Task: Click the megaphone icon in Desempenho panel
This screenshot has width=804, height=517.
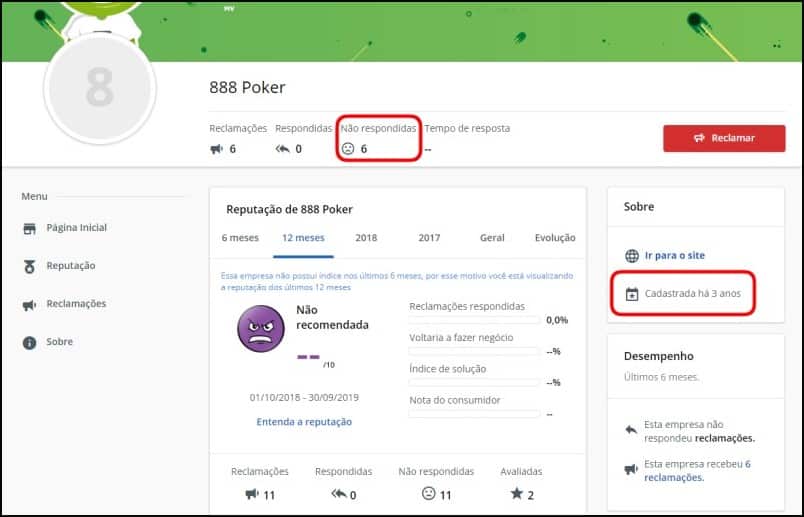Action: click(x=631, y=469)
